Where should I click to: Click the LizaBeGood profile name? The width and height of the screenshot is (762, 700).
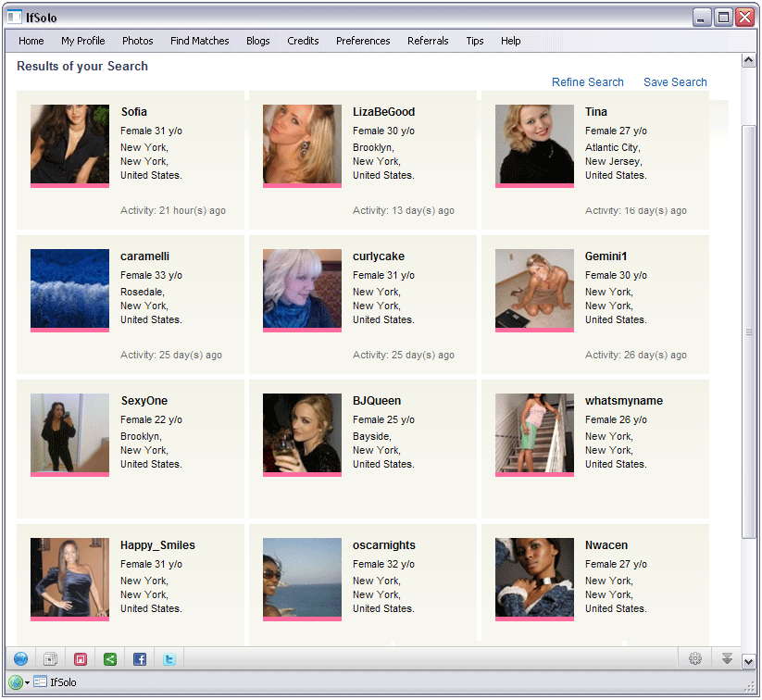384,112
